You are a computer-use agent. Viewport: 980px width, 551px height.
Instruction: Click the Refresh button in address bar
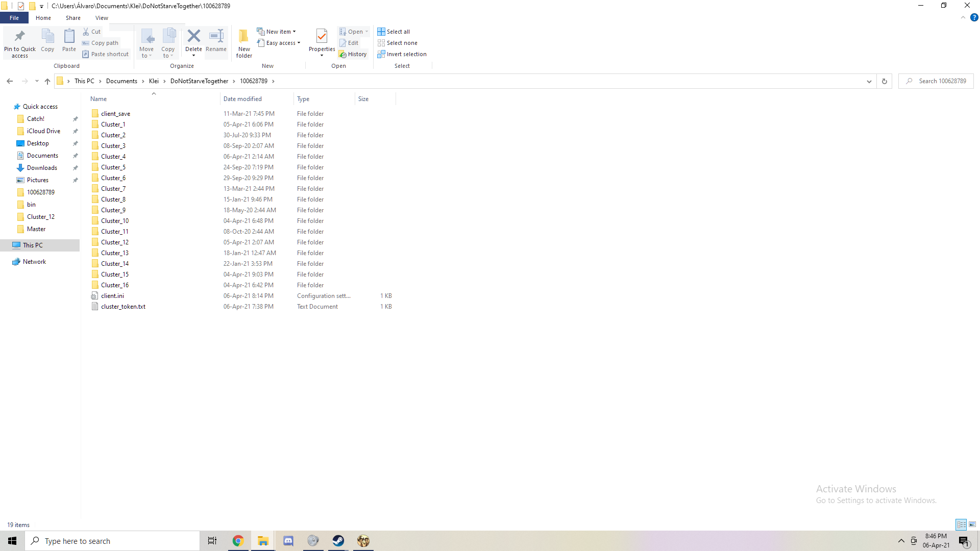point(885,81)
